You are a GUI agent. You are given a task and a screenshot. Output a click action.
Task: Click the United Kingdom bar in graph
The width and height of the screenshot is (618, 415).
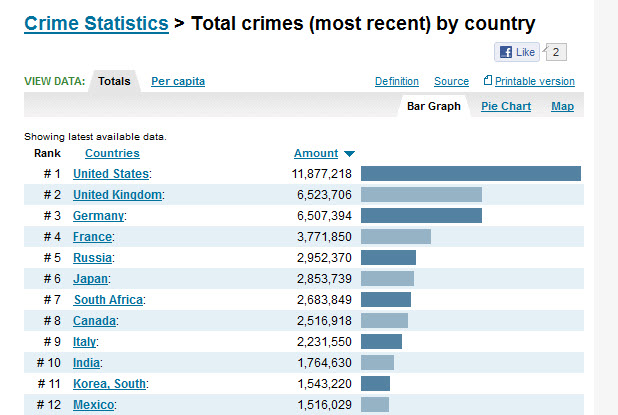(x=421, y=195)
